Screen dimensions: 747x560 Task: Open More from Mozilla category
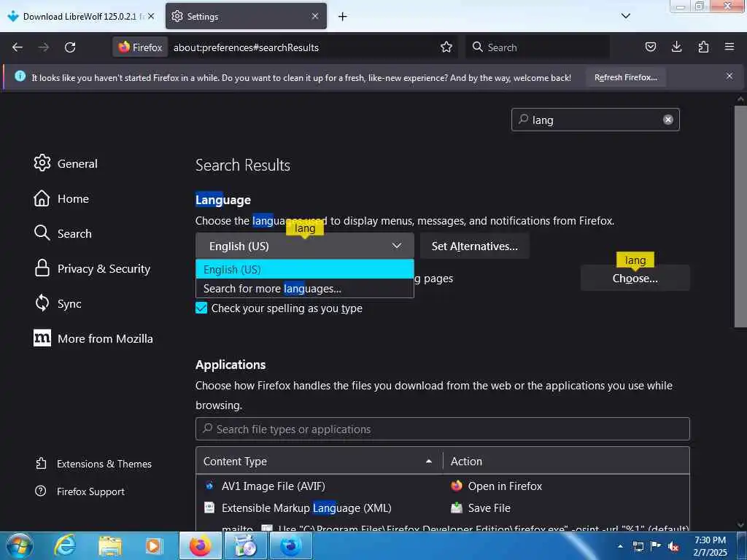(93, 338)
